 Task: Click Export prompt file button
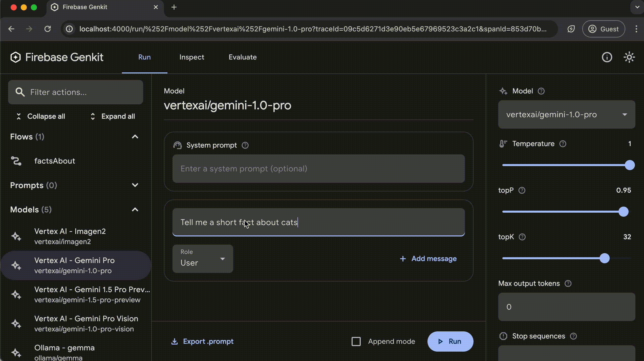tap(202, 341)
